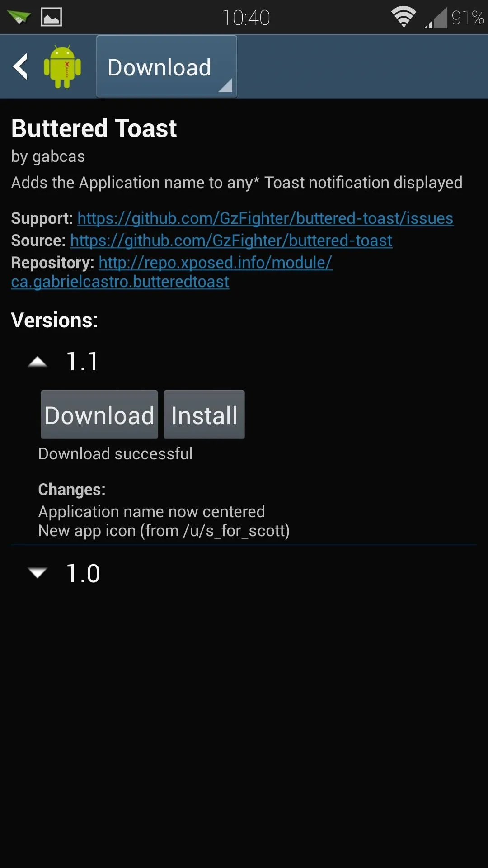
Task: Select the version 1.0 row label
Action: pyautogui.click(x=83, y=573)
